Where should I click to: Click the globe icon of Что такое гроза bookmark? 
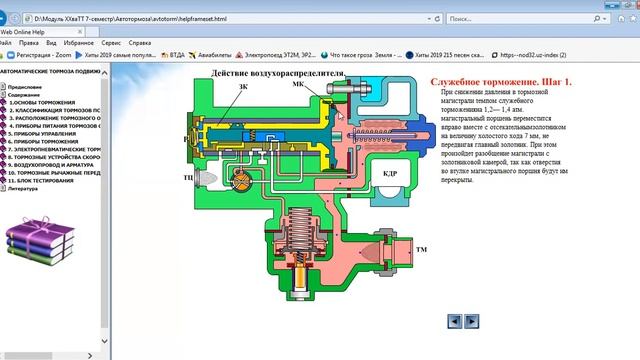click(x=324, y=55)
